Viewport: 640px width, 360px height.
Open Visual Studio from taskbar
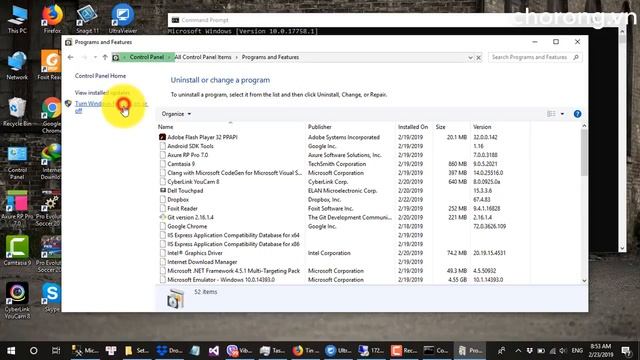point(213,350)
